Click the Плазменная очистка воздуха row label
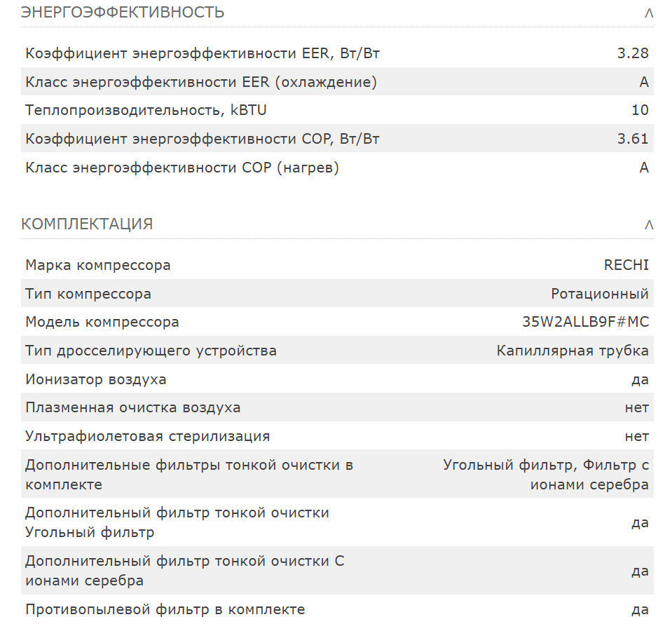This screenshot has height=624, width=672. (x=133, y=407)
